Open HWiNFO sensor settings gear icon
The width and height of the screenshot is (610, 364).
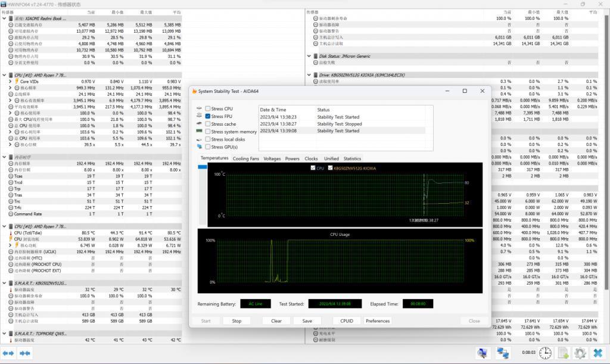(580, 353)
